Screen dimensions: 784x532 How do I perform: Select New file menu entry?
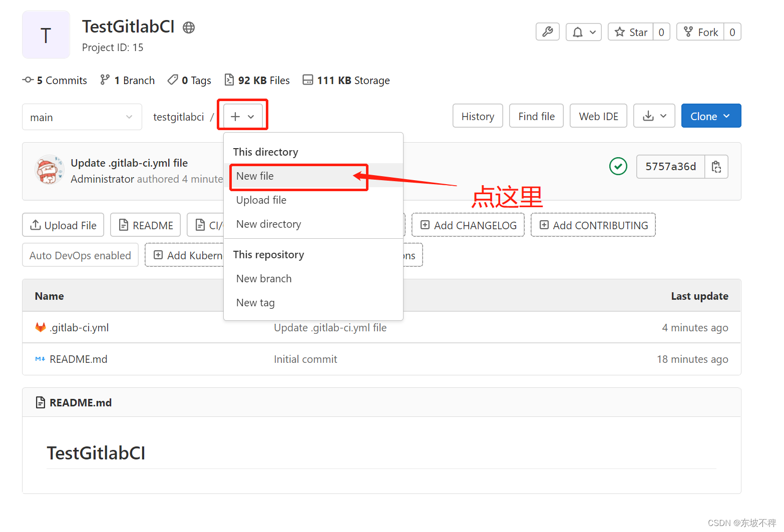pyautogui.click(x=313, y=176)
